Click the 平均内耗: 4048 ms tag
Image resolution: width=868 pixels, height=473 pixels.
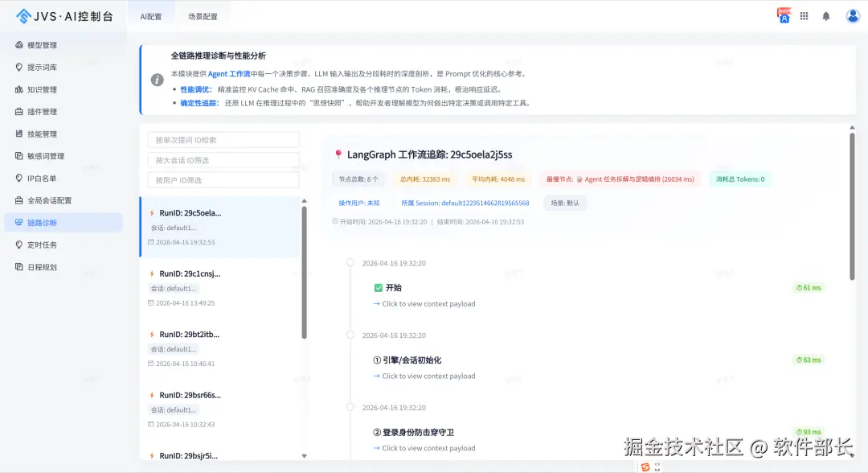[x=498, y=179]
